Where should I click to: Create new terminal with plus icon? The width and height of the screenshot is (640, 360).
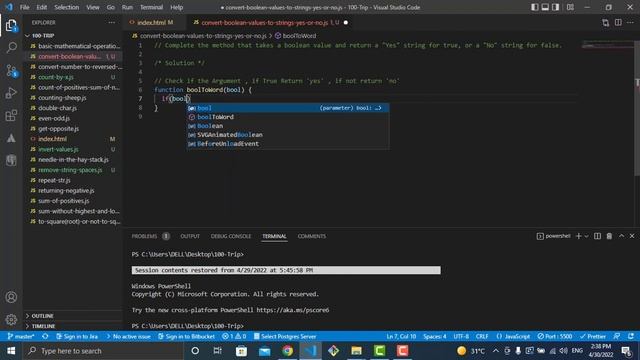(x=578, y=236)
